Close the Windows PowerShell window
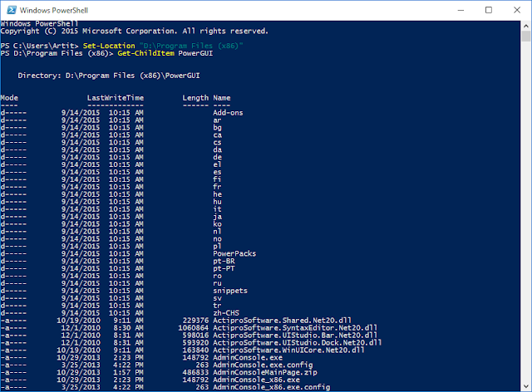This screenshot has height=392, width=532. [517, 10]
